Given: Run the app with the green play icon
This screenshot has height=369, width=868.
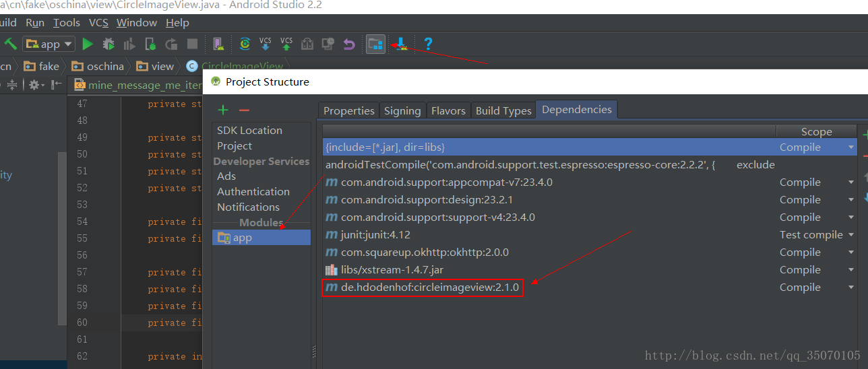Looking at the screenshot, I should point(87,44).
